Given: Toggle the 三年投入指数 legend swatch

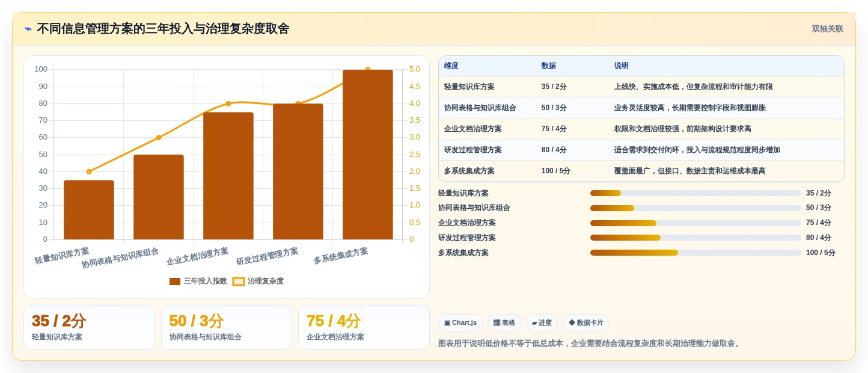Looking at the screenshot, I should pos(175,282).
